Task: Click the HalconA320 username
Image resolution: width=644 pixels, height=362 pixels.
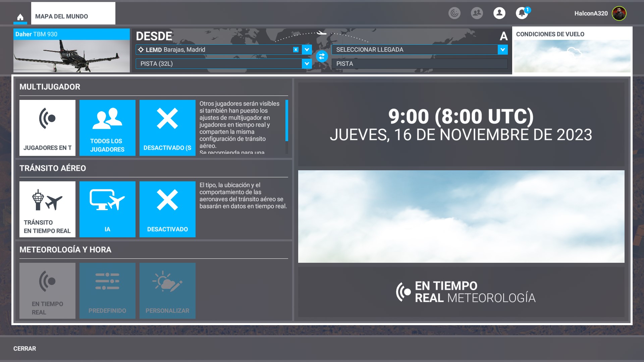Action: 591,13
